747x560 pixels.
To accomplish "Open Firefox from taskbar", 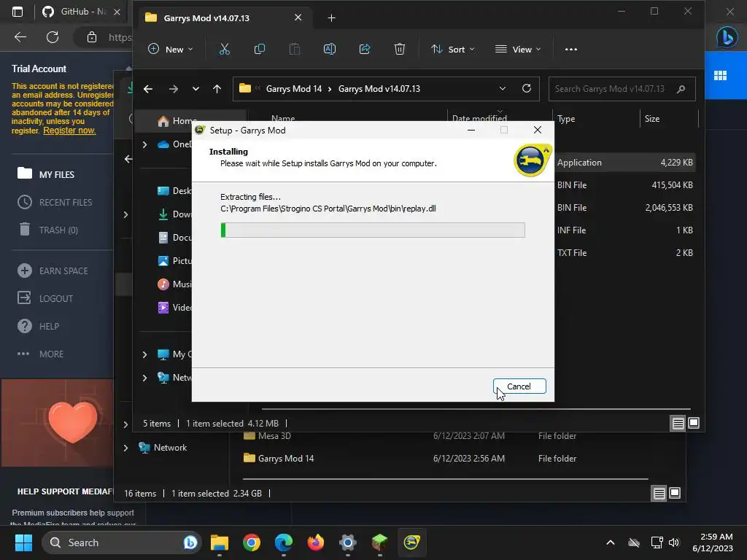I will coord(315,542).
